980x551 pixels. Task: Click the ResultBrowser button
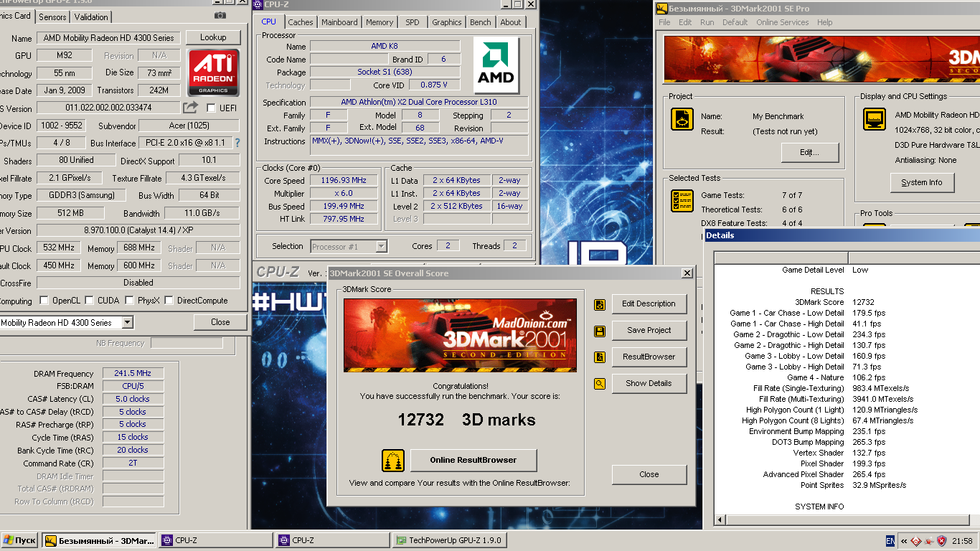[649, 357]
